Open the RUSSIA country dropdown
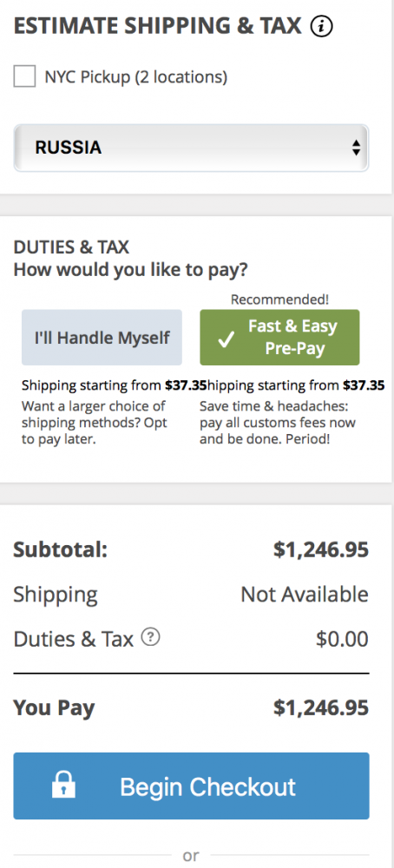 pyautogui.click(x=191, y=148)
